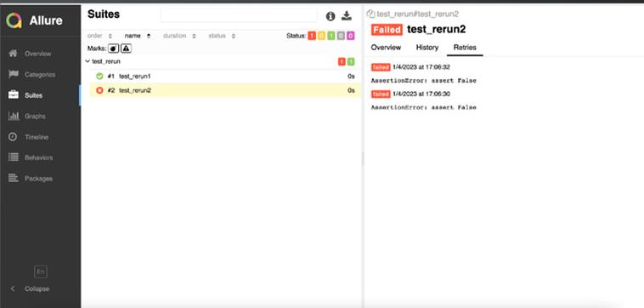Toggle the green passed status filter
Viewport: 644px width, 308px height.
[x=331, y=36]
